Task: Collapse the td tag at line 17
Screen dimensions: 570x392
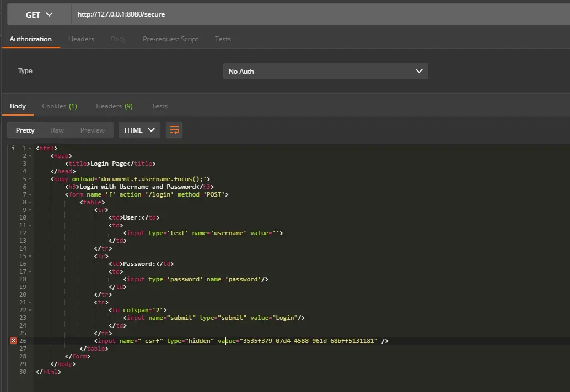Action: 30,271
